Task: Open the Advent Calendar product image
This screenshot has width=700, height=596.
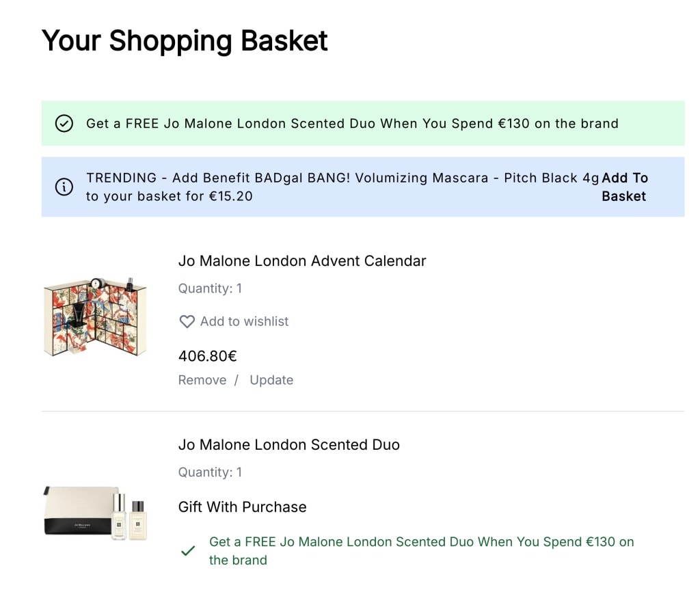Action: point(94,316)
